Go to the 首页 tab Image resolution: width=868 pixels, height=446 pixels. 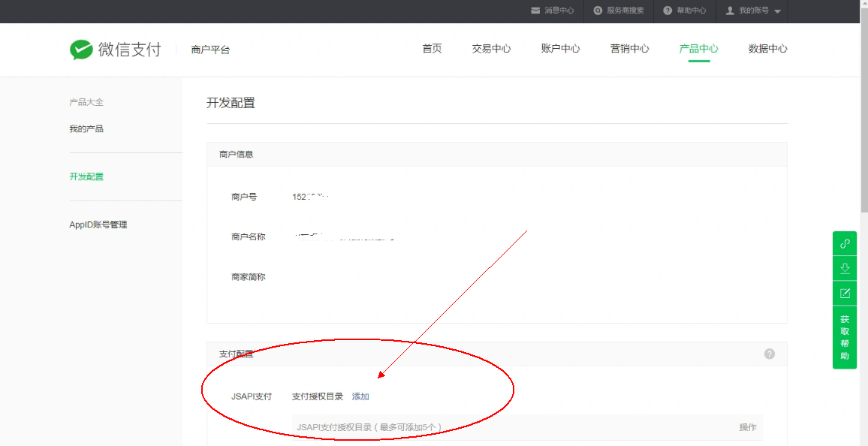click(432, 49)
